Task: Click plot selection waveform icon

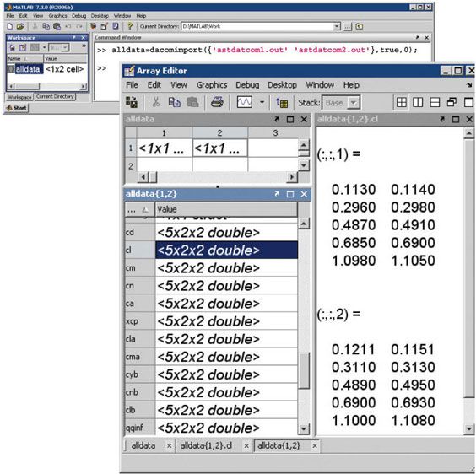Action: pos(245,102)
